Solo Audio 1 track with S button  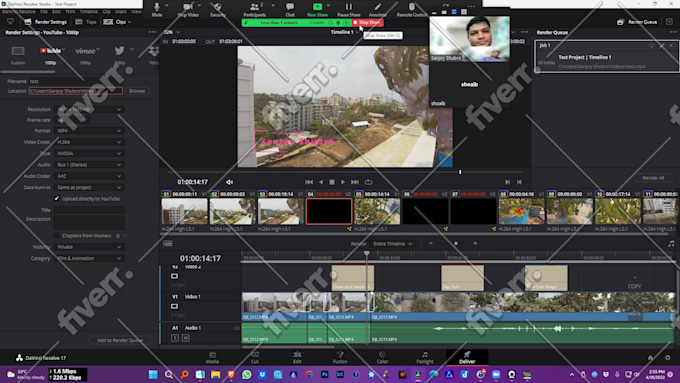coord(175,338)
